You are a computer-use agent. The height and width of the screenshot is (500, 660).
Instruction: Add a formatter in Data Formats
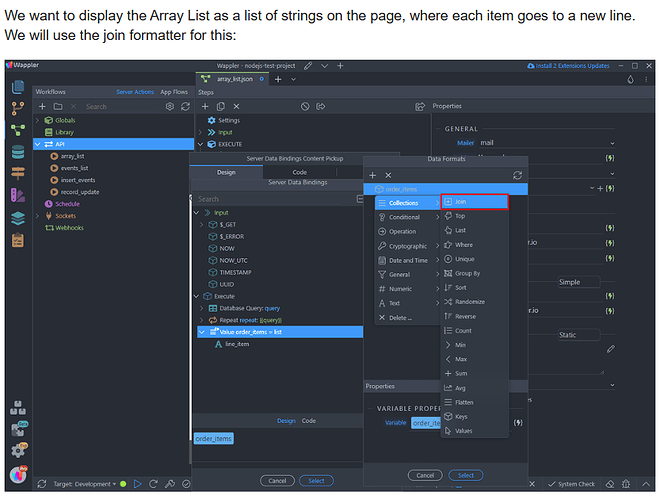coord(373,175)
